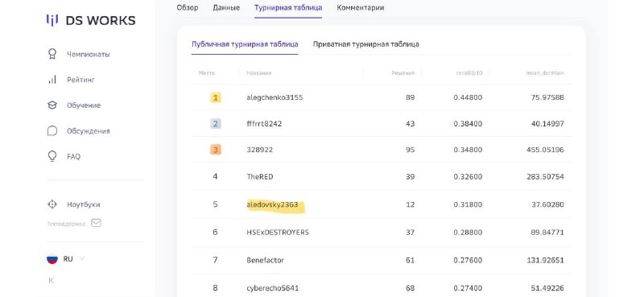
Task: Click the DS WORKS logo icon
Action: click(x=52, y=20)
